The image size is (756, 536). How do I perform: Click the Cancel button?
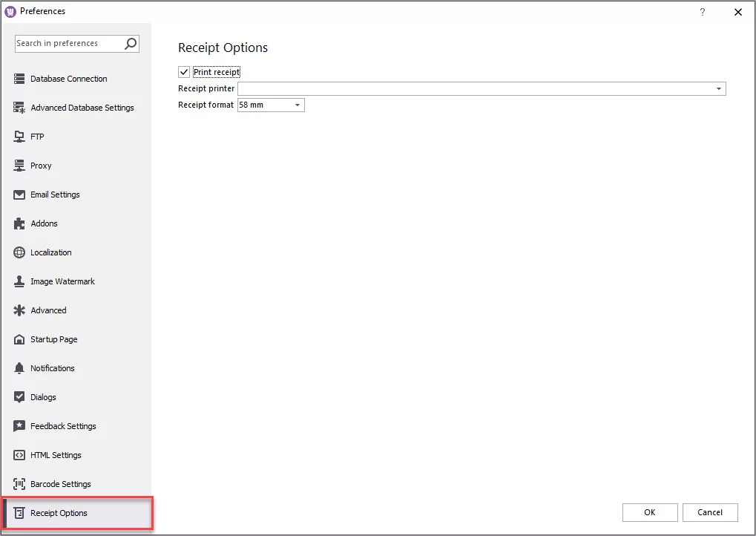[x=709, y=512]
